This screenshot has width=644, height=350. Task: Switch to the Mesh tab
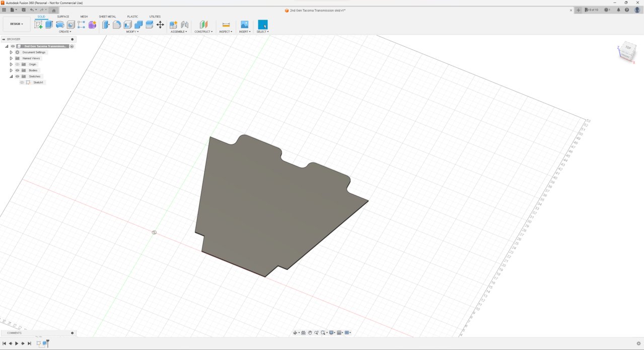click(x=84, y=17)
